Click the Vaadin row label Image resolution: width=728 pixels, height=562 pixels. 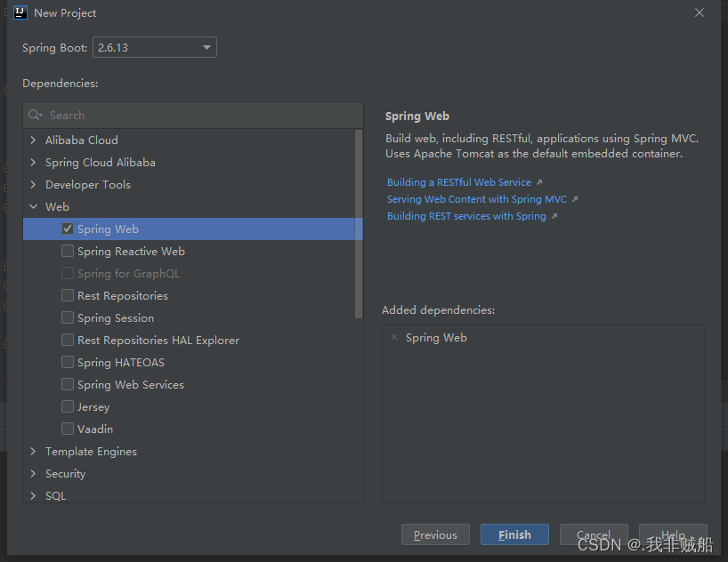point(95,430)
